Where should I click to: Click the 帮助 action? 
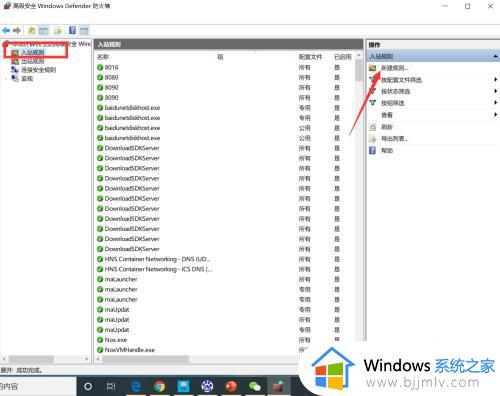point(387,150)
